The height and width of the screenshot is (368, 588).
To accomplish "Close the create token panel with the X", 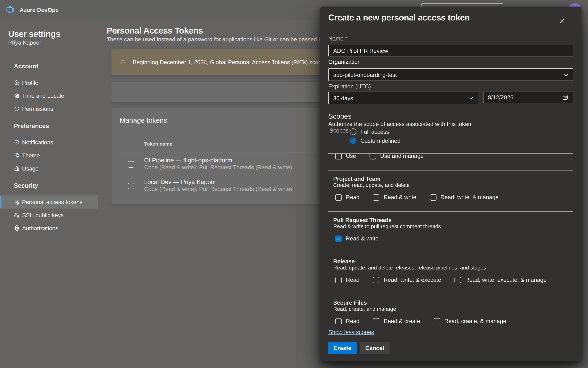I will coord(562,21).
